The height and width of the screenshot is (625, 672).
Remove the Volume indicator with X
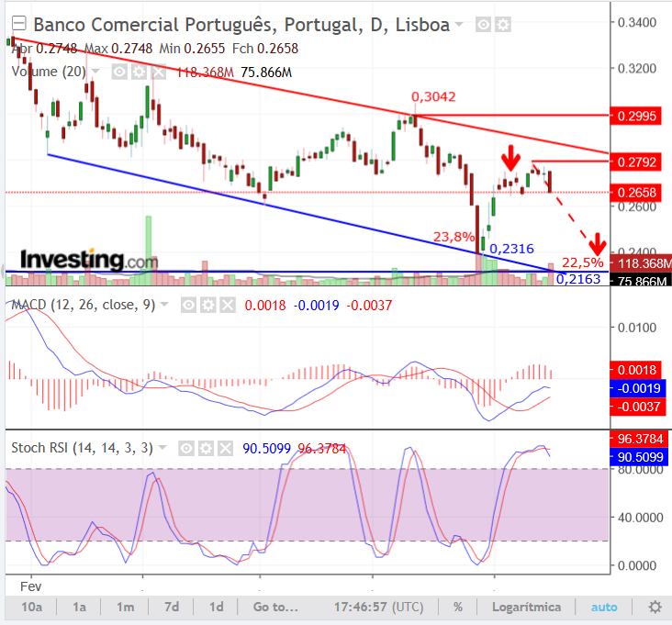tap(159, 72)
